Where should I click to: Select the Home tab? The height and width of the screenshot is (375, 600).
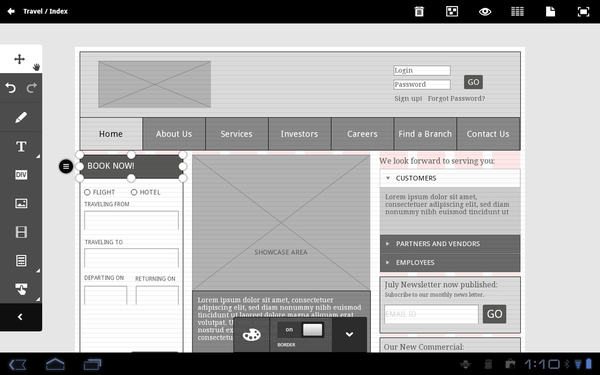tap(111, 134)
